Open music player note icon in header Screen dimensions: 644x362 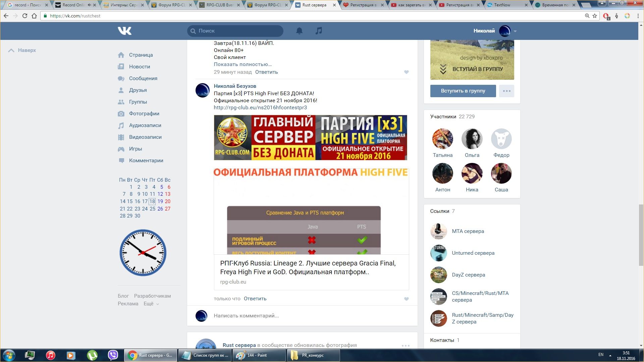(x=319, y=31)
